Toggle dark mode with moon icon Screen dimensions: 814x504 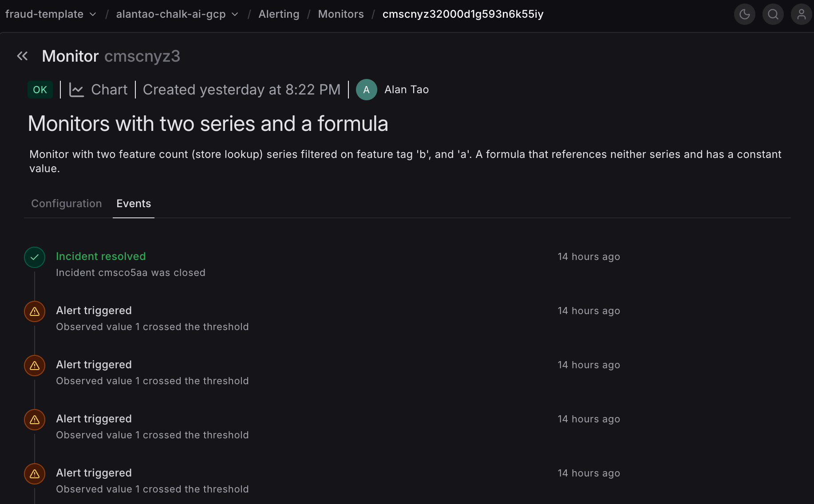[745, 14]
